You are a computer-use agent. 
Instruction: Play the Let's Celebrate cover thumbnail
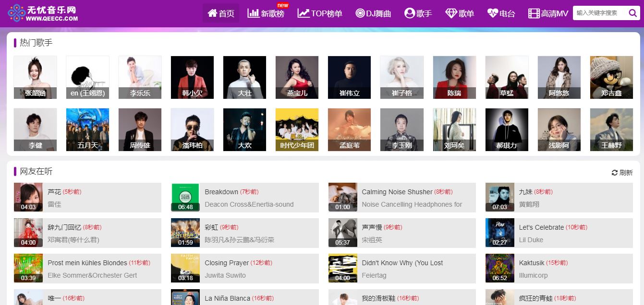[x=500, y=233]
